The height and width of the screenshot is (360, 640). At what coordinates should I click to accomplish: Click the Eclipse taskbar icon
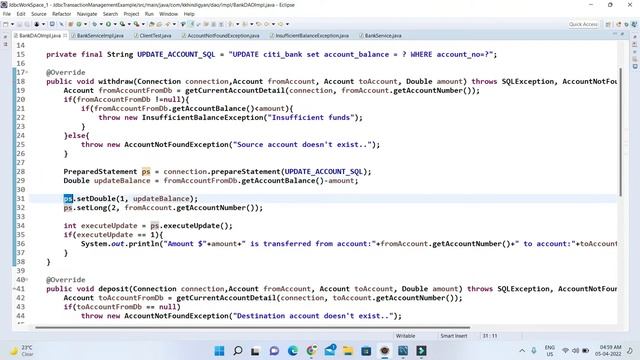pos(384,351)
